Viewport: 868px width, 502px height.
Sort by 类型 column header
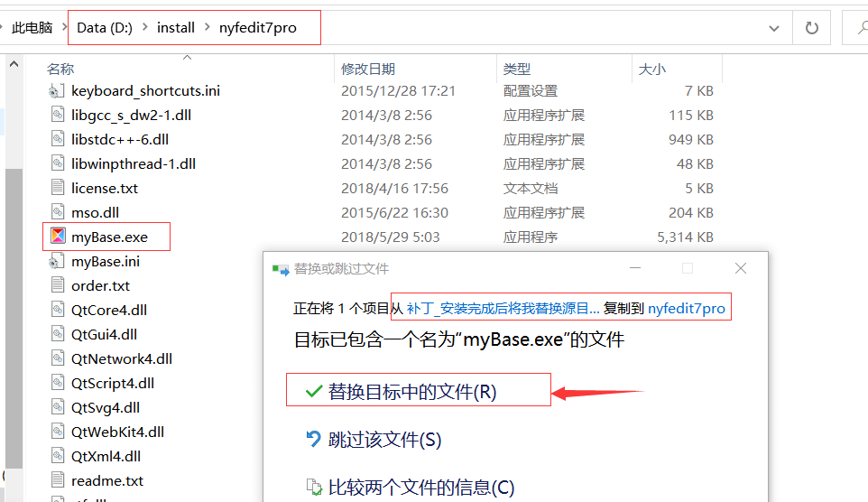tap(517, 70)
